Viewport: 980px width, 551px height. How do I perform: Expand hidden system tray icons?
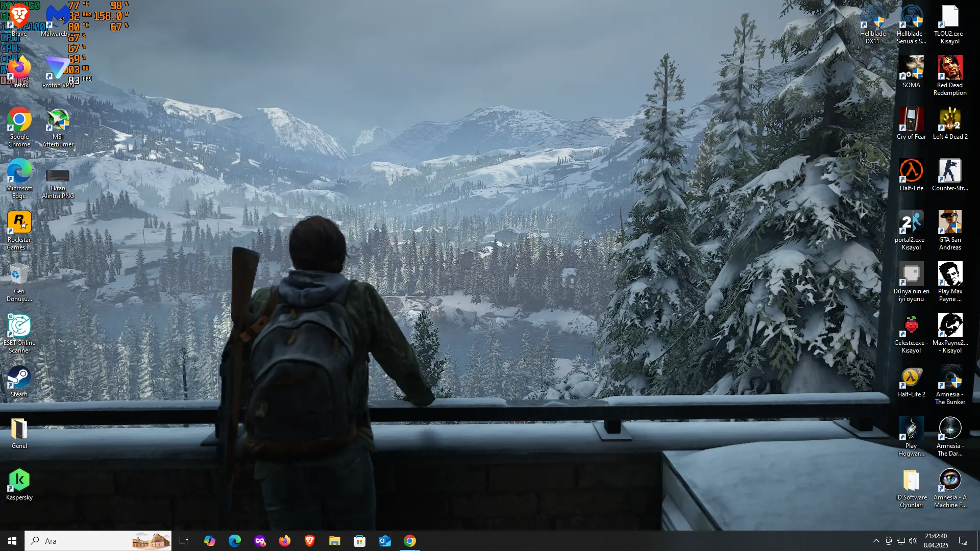pyautogui.click(x=876, y=541)
